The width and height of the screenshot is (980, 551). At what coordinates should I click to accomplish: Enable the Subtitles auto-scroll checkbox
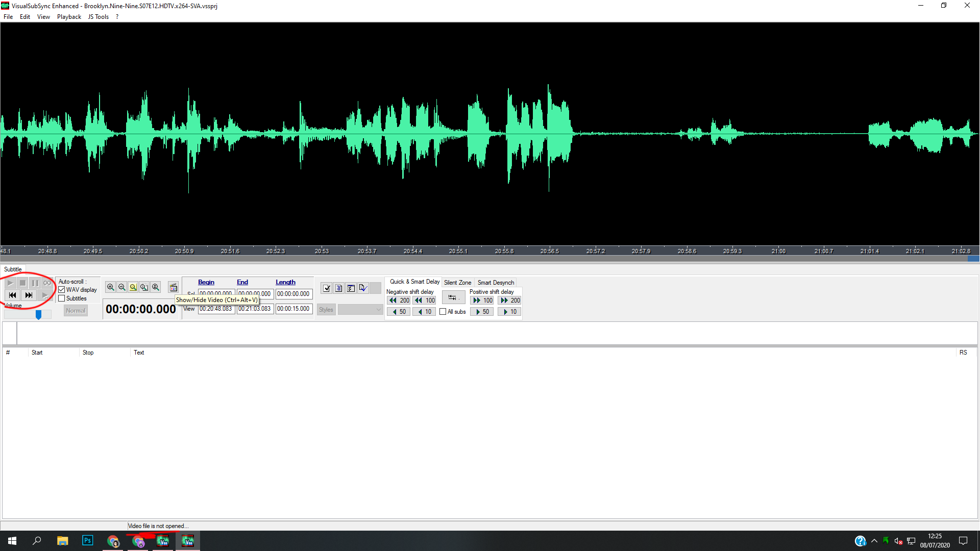pyautogui.click(x=62, y=298)
